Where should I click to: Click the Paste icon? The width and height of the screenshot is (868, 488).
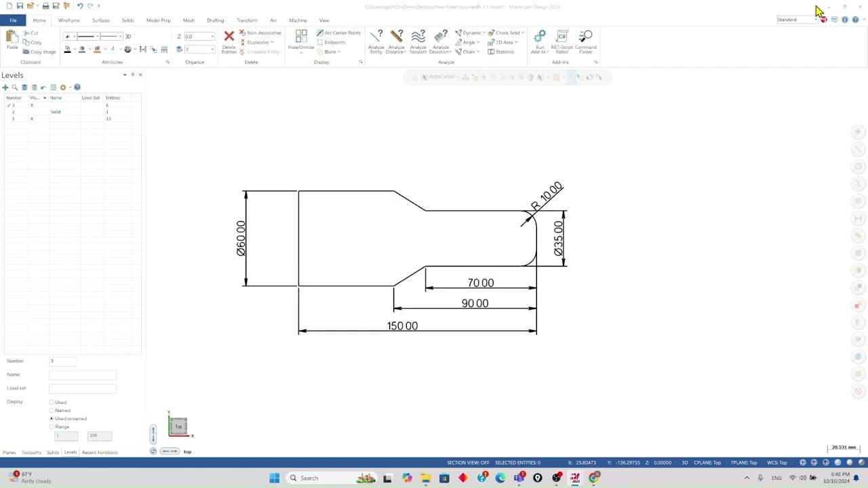click(12, 41)
